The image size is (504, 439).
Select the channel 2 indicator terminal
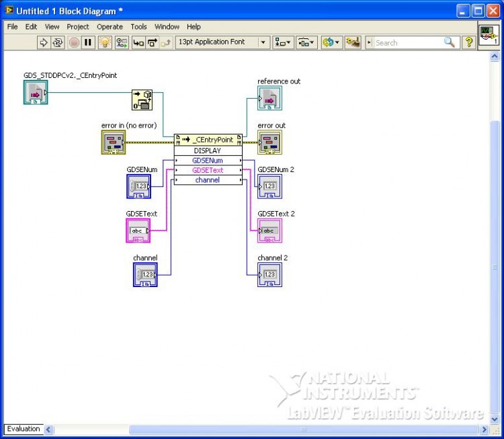[269, 274]
